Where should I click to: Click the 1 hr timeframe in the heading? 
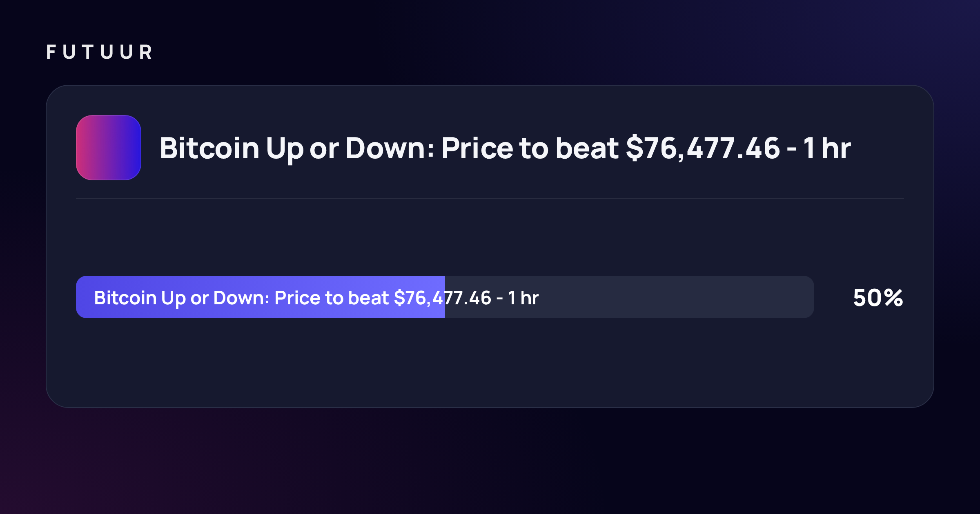827,148
